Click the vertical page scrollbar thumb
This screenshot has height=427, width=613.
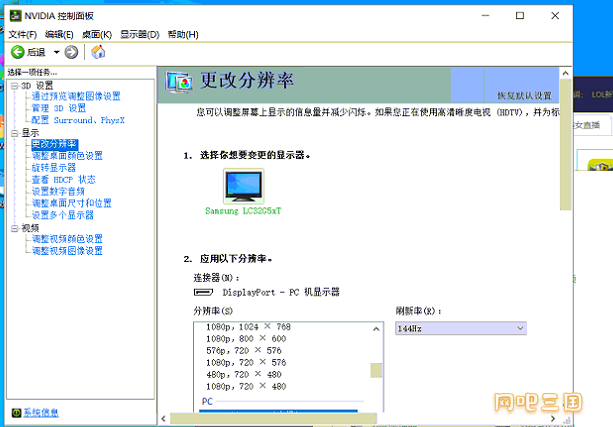[565, 145]
